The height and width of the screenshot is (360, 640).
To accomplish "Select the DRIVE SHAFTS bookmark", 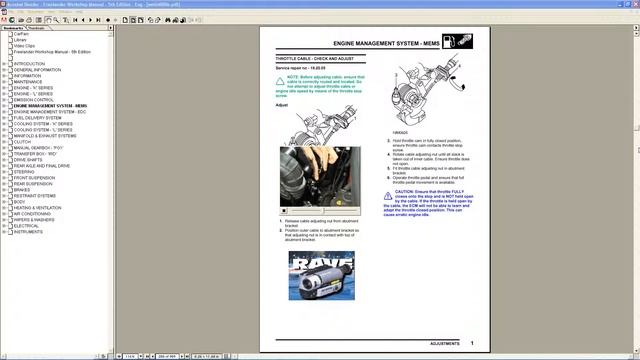I will tap(28, 160).
